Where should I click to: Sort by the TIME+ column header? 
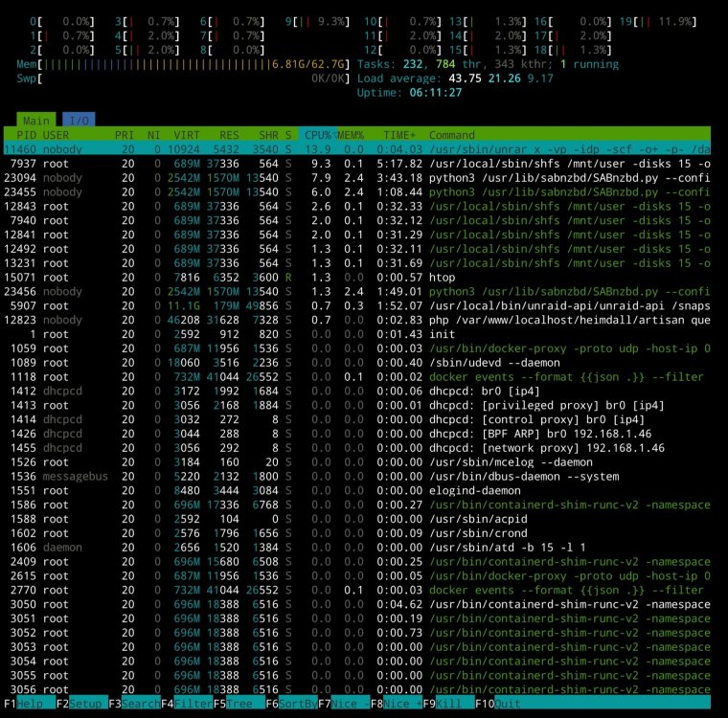[399, 135]
